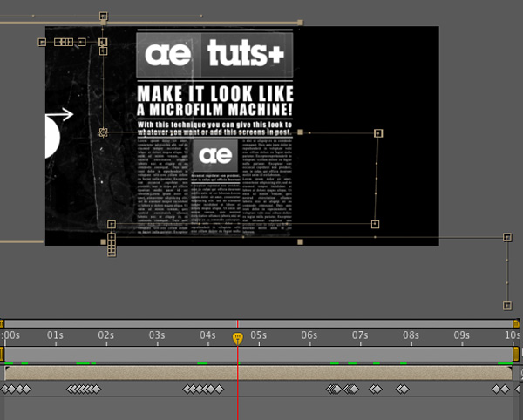
Task: Click the 04s mark on time ruler
Action: 207,335
